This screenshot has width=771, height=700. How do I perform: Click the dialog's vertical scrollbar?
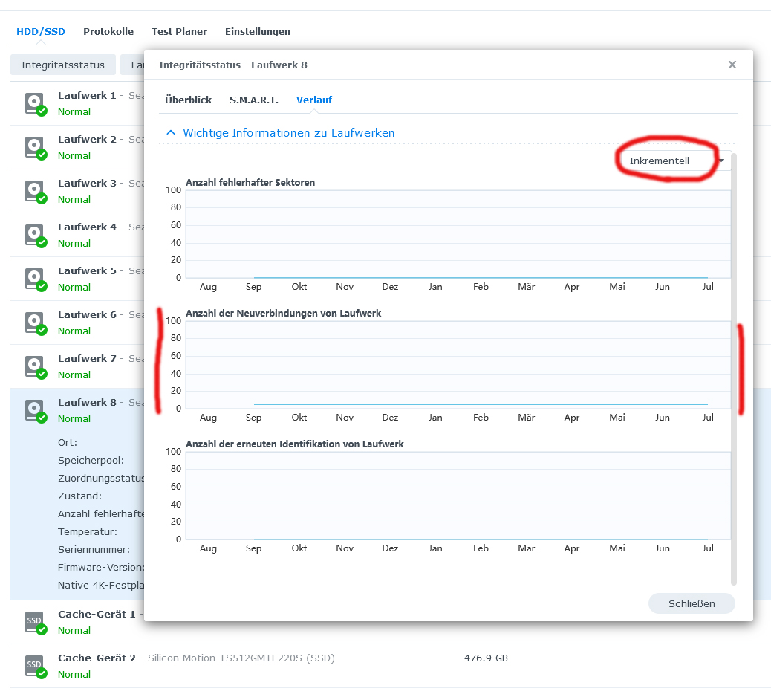(734, 369)
